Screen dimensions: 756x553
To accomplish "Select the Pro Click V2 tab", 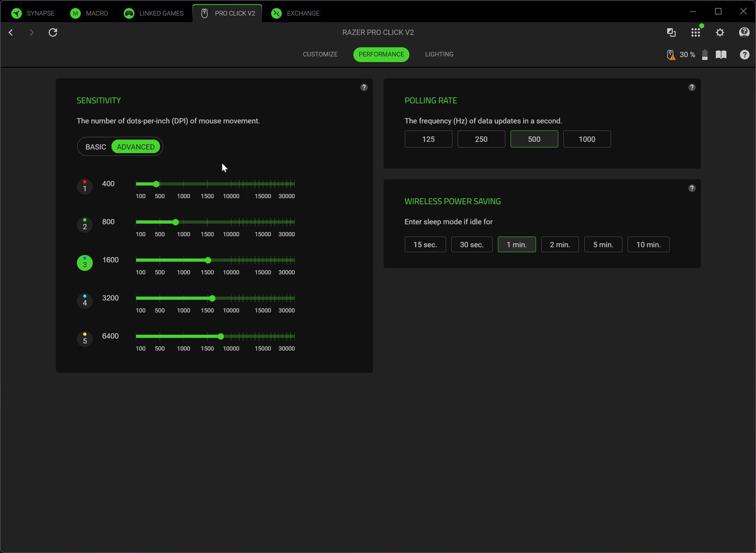I will 228,13.
